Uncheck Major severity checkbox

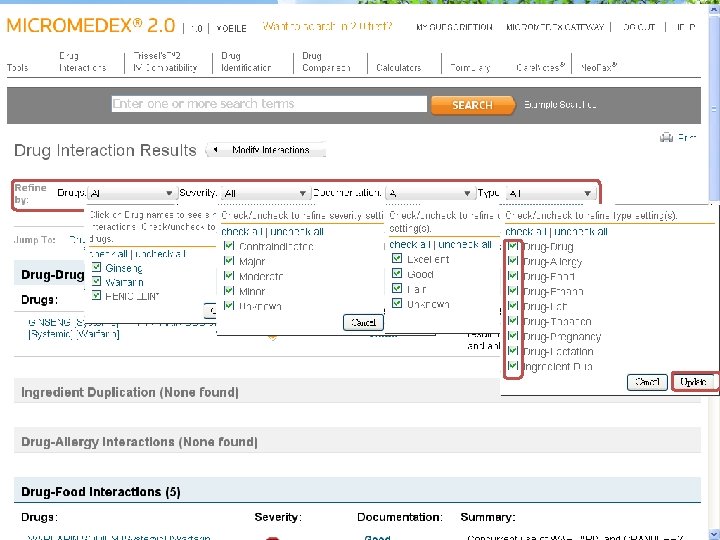pos(229,260)
